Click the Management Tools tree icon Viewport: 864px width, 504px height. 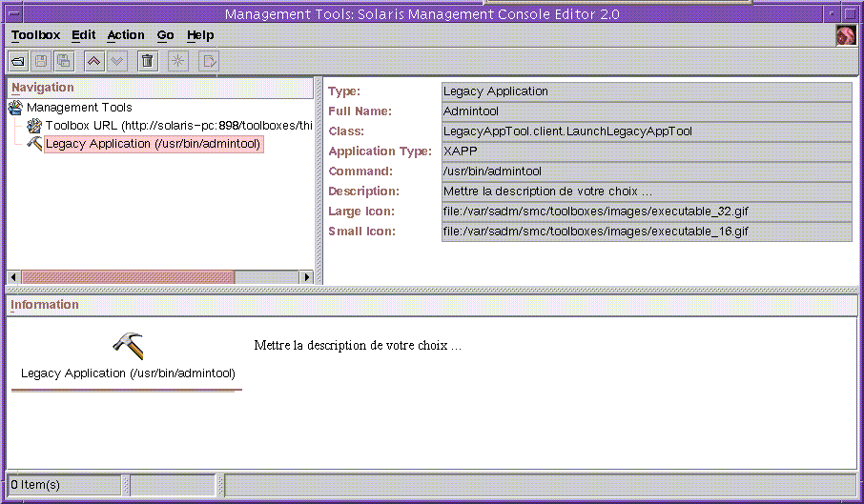(15, 108)
